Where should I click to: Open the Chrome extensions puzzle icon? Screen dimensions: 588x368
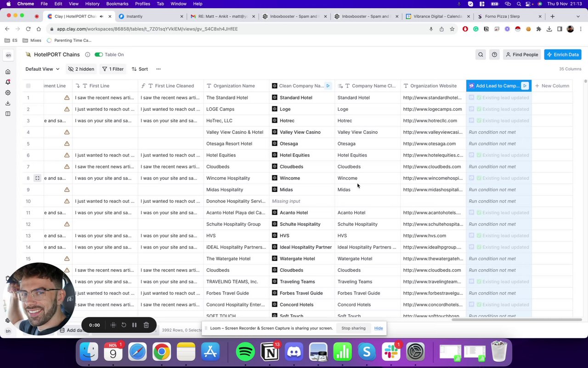point(538,29)
